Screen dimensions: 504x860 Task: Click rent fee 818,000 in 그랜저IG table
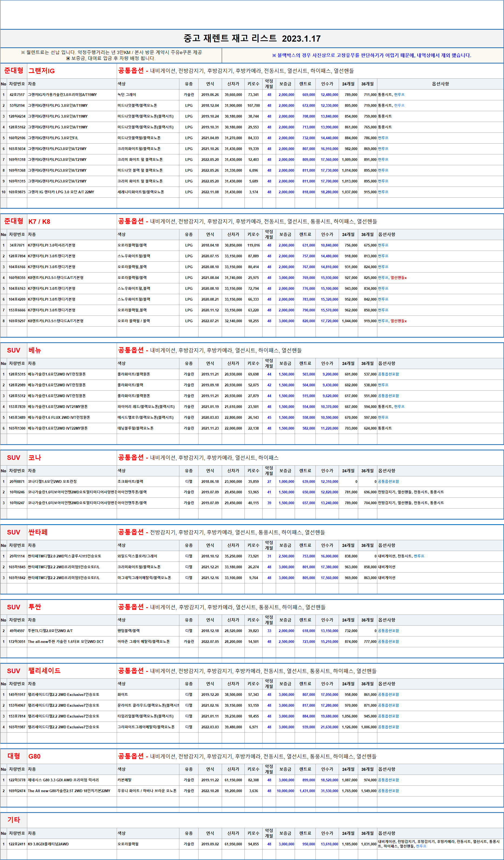309,192
